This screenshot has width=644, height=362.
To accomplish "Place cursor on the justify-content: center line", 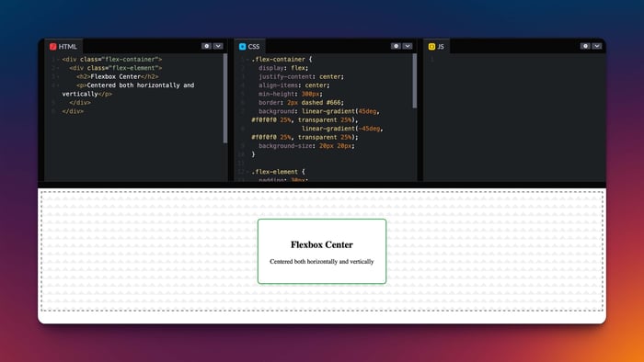I will [301, 76].
